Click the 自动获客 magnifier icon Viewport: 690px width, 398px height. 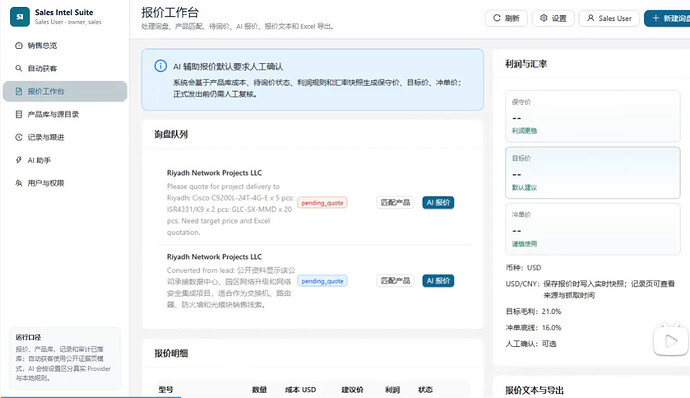pyautogui.click(x=18, y=68)
